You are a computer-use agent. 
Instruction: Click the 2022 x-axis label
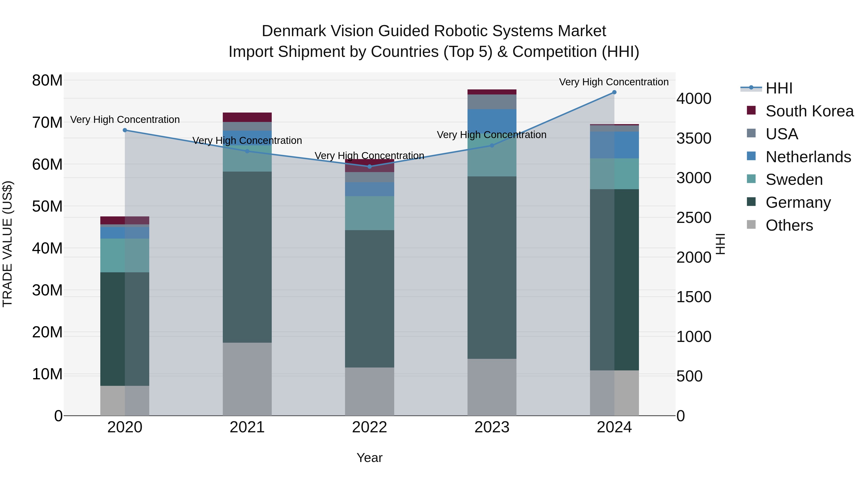coord(369,427)
